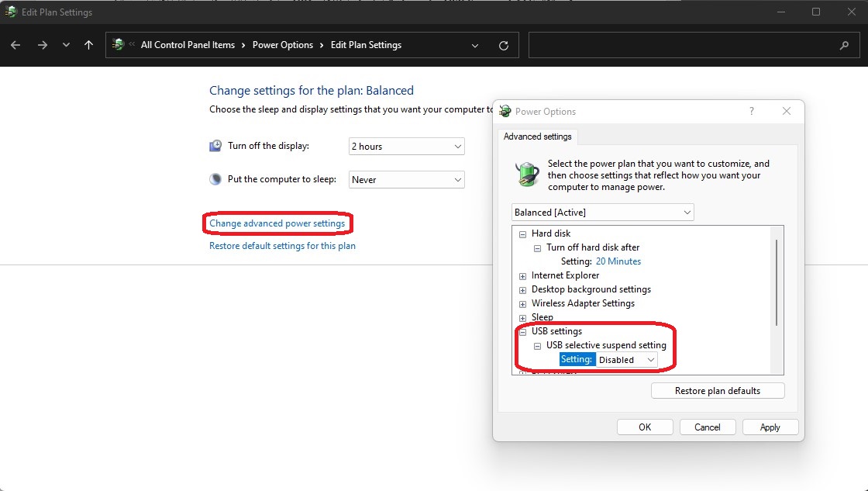Open Turn off the display dropdown
This screenshot has width=868, height=491.
click(x=406, y=147)
